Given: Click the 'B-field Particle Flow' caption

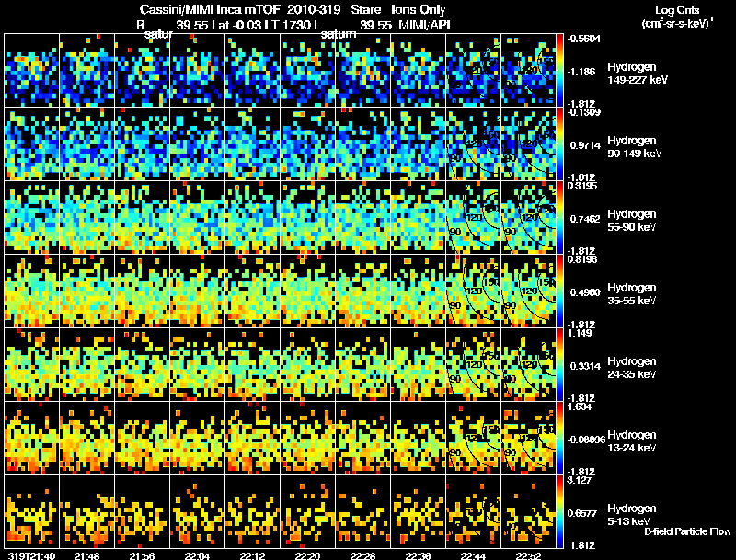Looking at the screenshot, I should (x=687, y=531).
